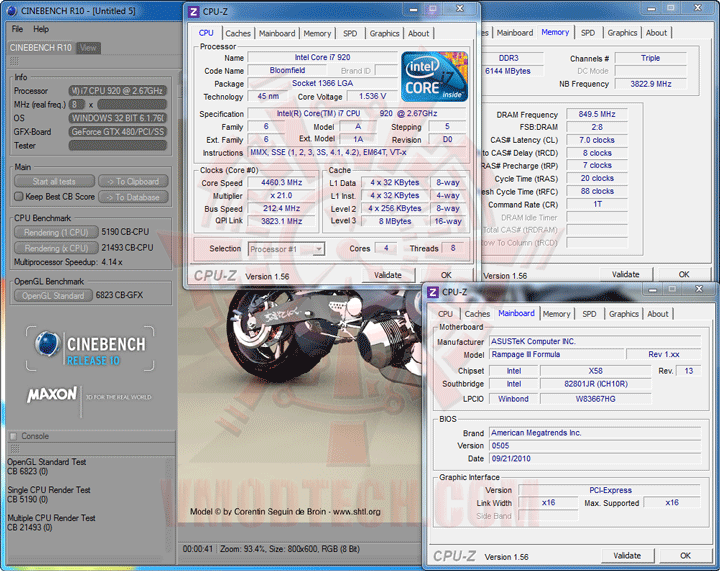Click the Tester input field in Cinebench
The width and height of the screenshot is (720, 571).
coord(118,146)
